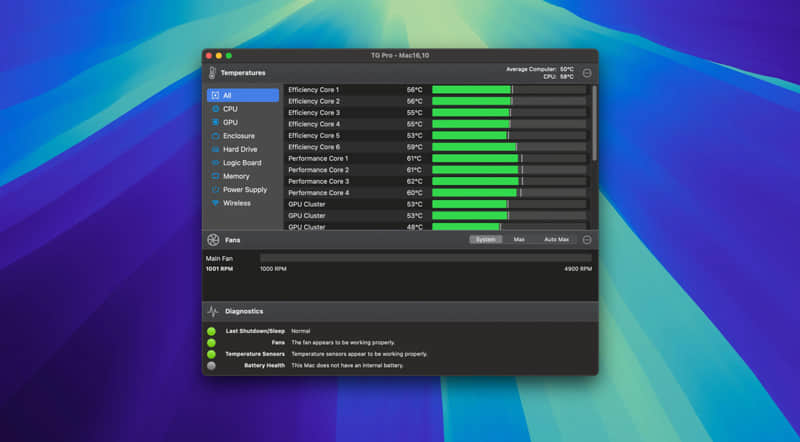Open the Hard Drive sensors icon
This screenshot has height=442, width=800.
[215, 149]
